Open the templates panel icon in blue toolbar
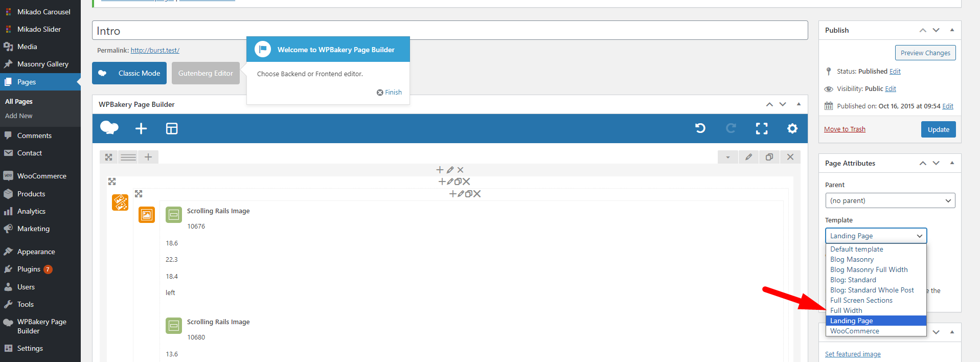This screenshot has height=362, width=980. tap(172, 128)
